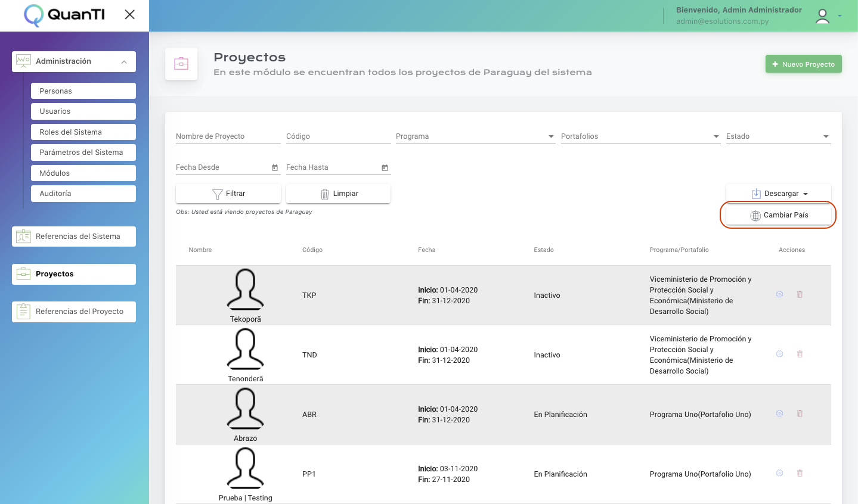
Task: Open Auditoría submenu item
Action: pyautogui.click(x=83, y=194)
